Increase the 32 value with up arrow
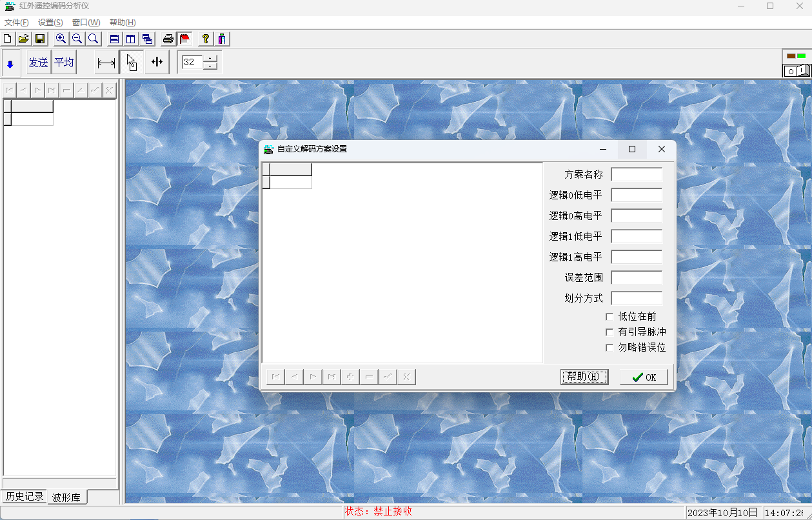Screen dimensions: 812x520 pos(211,59)
